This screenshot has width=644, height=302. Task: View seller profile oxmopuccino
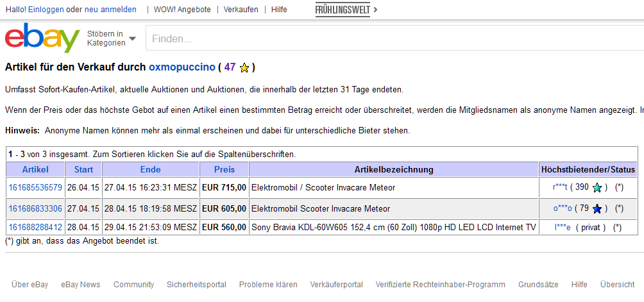(x=182, y=67)
